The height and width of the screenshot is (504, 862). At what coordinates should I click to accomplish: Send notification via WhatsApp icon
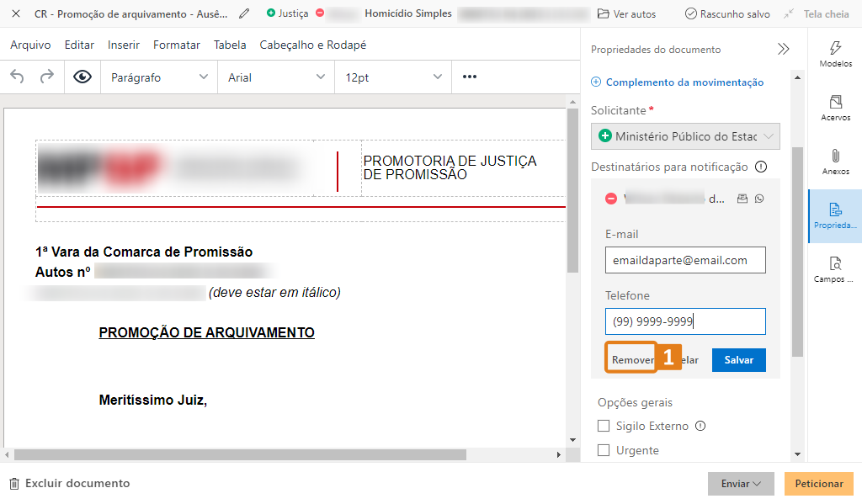[x=760, y=198]
